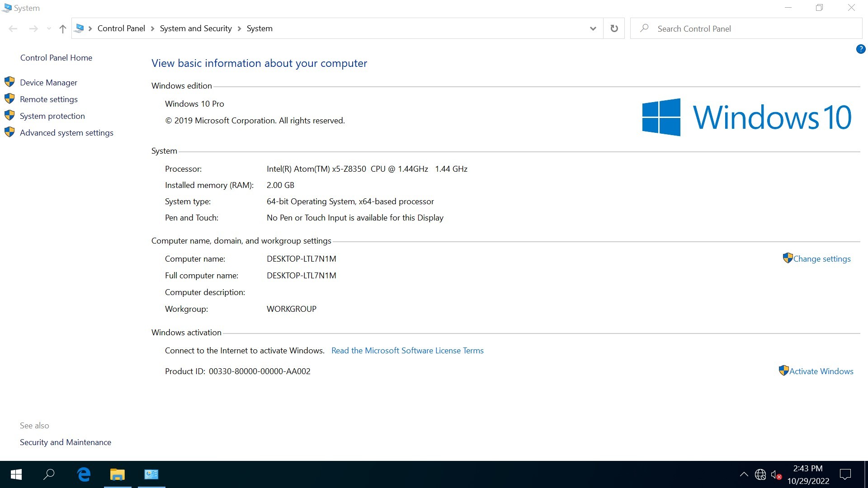Open the Windows Start menu
The width and height of the screenshot is (868, 488).
tap(16, 474)
